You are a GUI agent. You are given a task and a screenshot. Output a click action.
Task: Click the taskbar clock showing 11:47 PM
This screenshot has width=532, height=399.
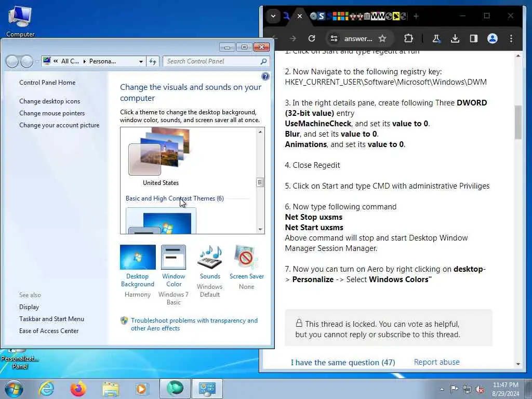point(505,389)
